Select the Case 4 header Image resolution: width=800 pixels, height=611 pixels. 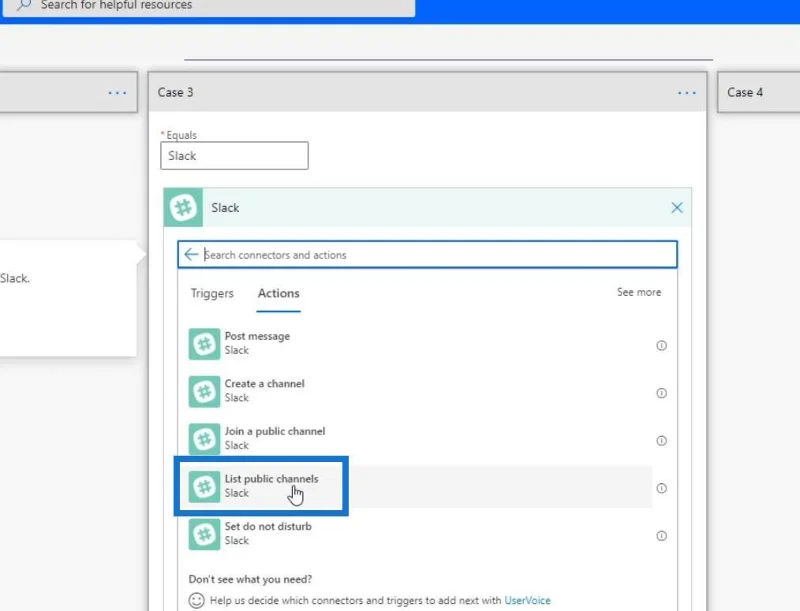coord(759,92)
